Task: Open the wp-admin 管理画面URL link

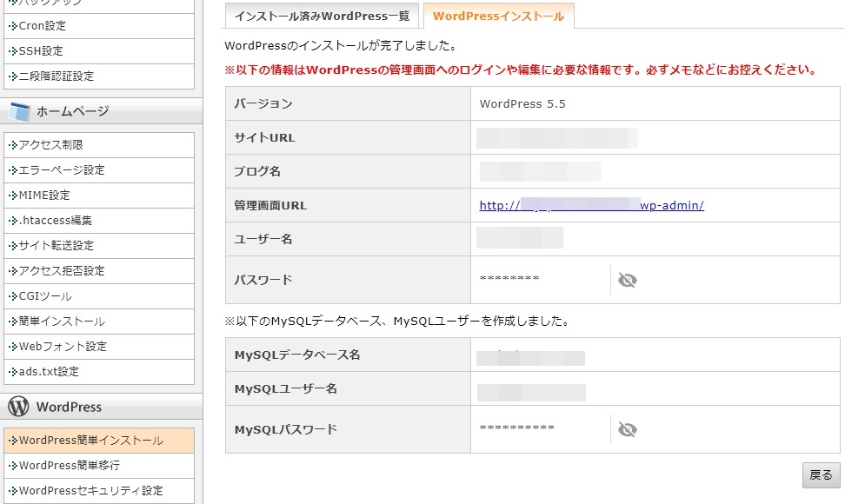Action: (591, 206)
